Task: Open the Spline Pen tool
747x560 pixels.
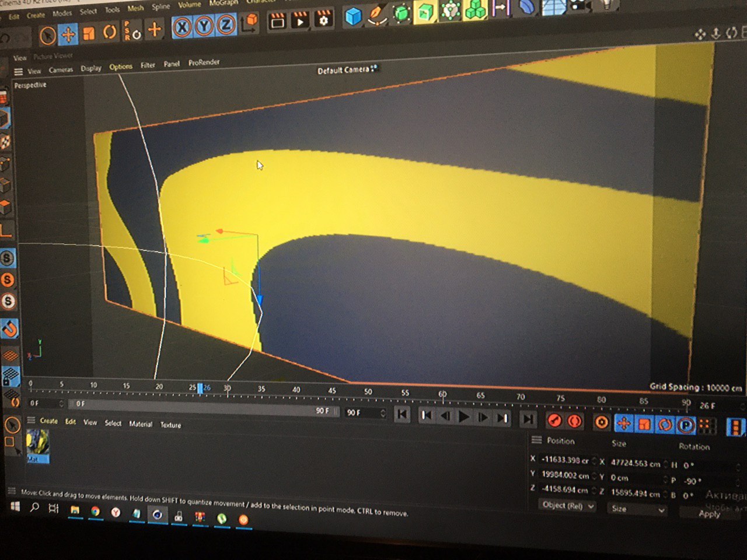Action: tap(376, 15)
